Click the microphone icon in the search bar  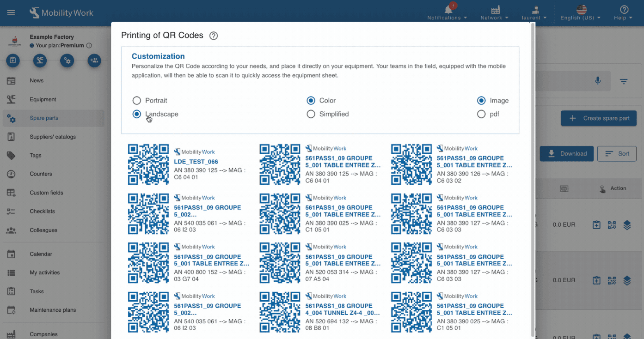[597, 81]
